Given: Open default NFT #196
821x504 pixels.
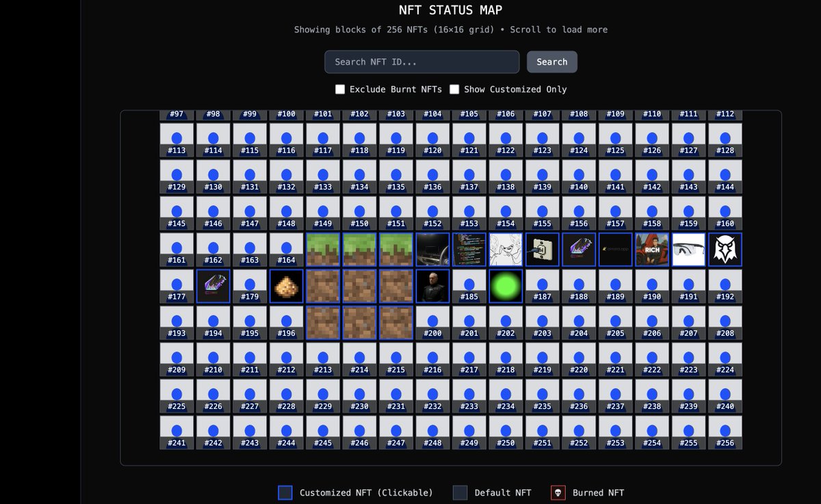Looking at the screenshot, I should click(x=286, y=323).
